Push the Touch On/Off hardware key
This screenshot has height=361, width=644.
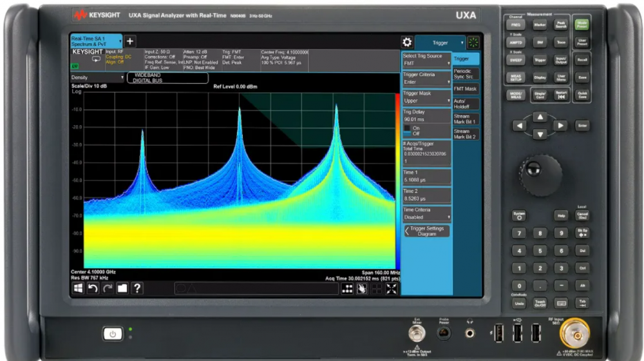(x=540, y=304)
